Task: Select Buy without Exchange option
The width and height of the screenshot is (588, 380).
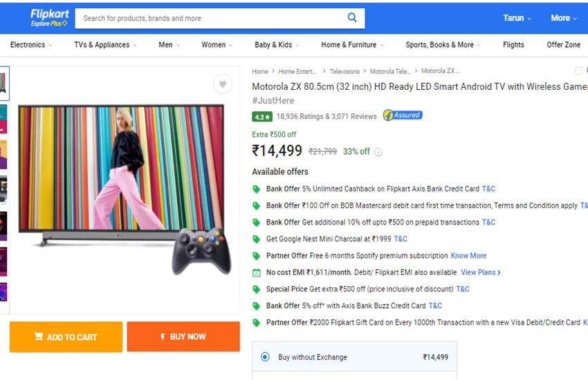Action: point(265,357)
